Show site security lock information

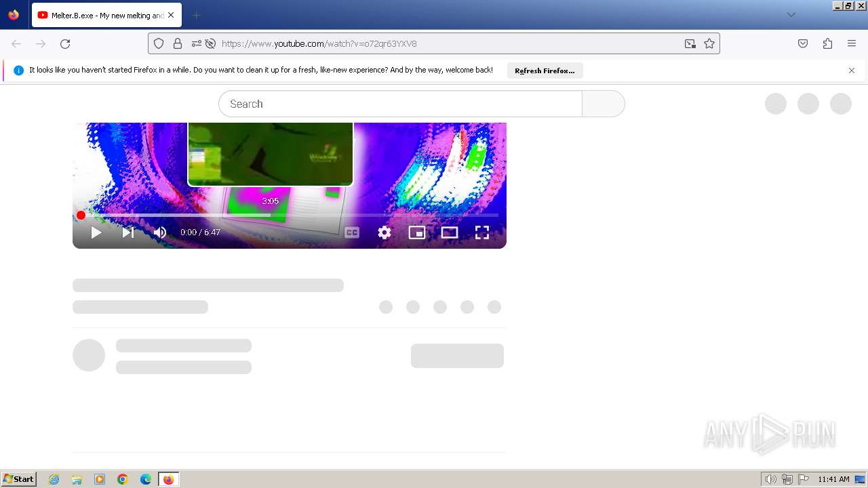pos(178,43)
